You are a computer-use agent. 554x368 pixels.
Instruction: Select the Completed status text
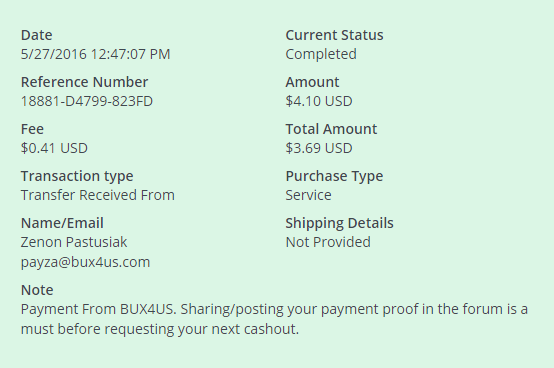[x=321, y=54]
